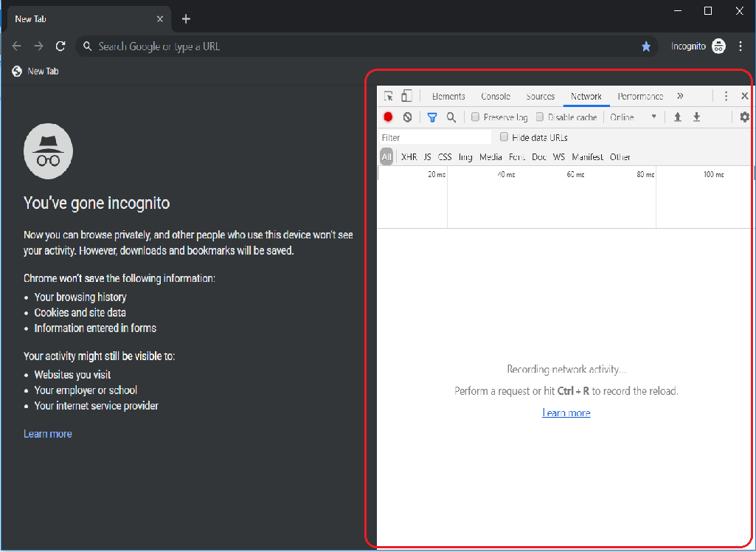Filter requests by XHR type
The height and width of the screenshot is (552, 756).
click(409, 157)
